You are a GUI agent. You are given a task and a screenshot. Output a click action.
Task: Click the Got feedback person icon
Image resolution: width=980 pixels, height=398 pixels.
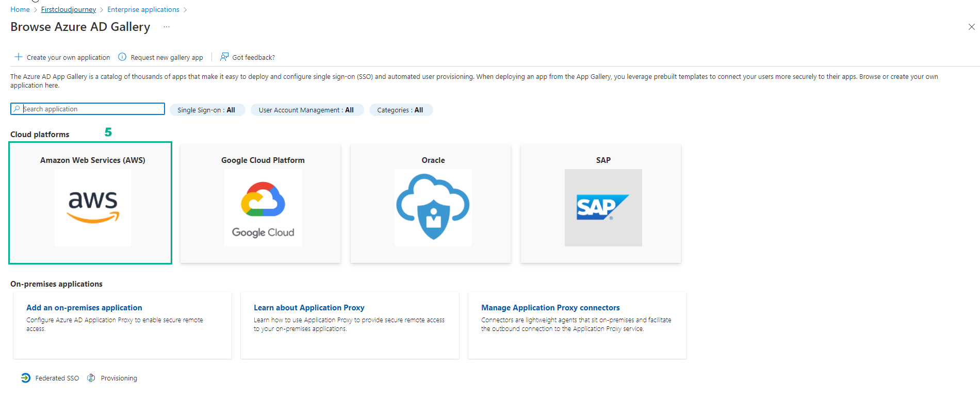pos(224,57)
